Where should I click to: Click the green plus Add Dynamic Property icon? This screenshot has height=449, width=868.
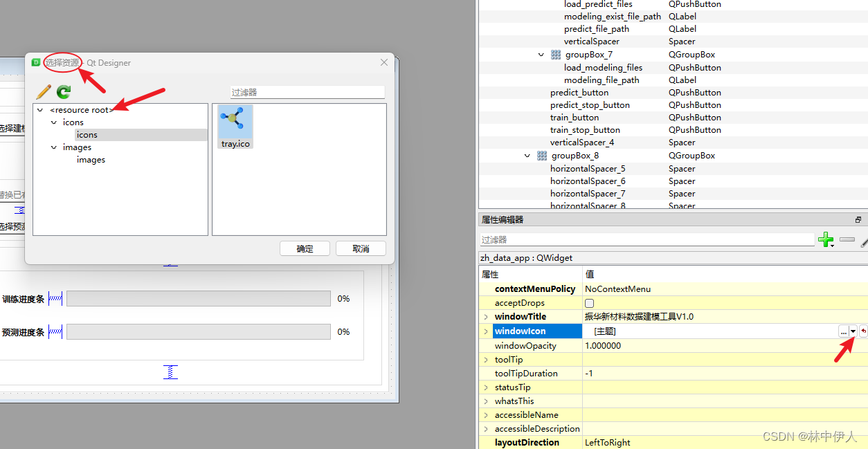point(826,240)
